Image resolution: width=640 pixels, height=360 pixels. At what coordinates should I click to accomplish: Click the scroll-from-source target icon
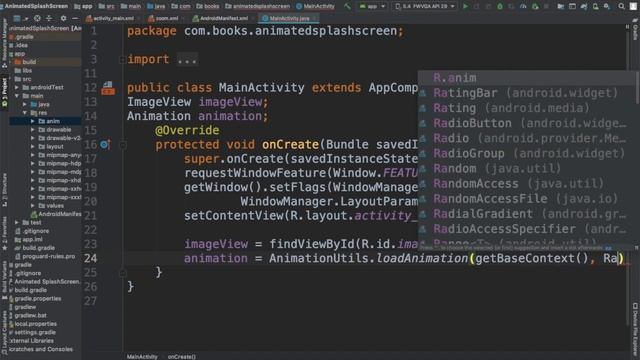click(37, 18)
